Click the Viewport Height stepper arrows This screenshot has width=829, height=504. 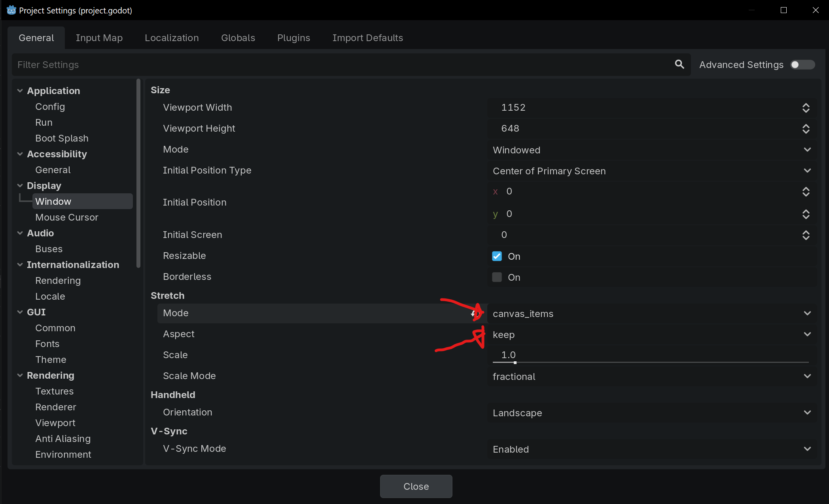point(806,129)
